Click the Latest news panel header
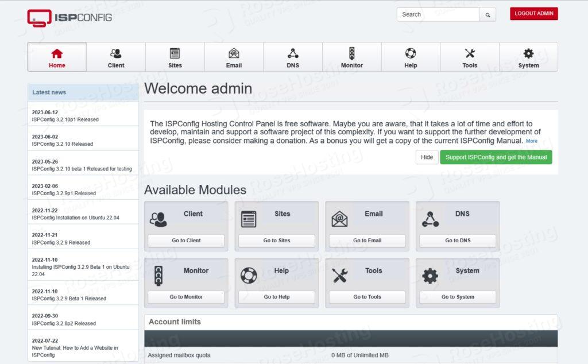The width and height of the screenshot is (588, 364). (83, 92)
